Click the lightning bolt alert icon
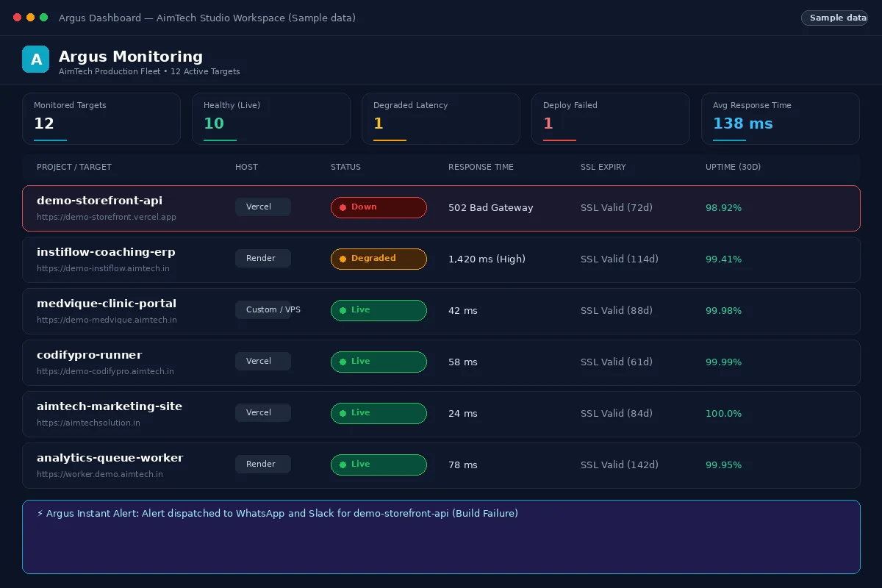 (x=40, y=513)
